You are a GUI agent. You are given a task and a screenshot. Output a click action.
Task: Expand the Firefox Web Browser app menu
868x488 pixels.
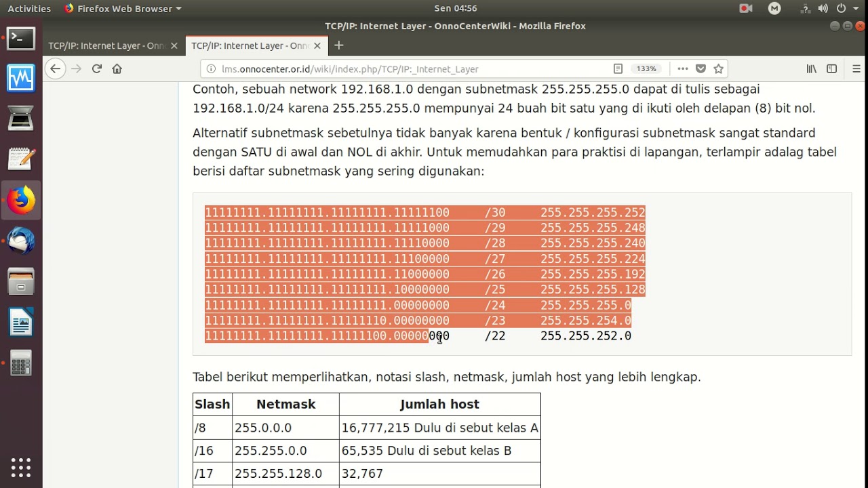click(123, 8)
